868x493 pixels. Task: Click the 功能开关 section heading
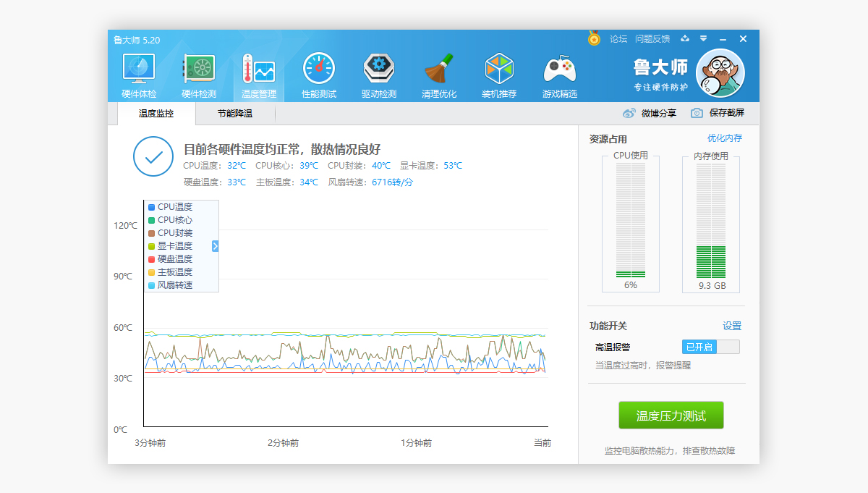click(x=608, y=326)
